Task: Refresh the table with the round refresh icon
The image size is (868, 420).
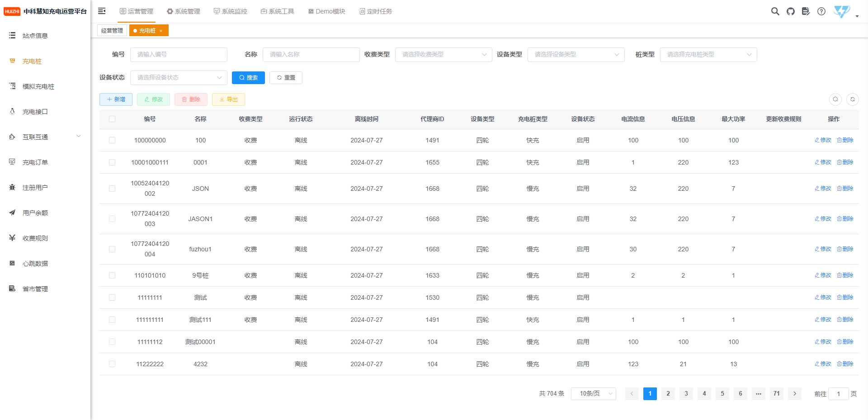Action: pyautogui.click(x=852, y=99)
